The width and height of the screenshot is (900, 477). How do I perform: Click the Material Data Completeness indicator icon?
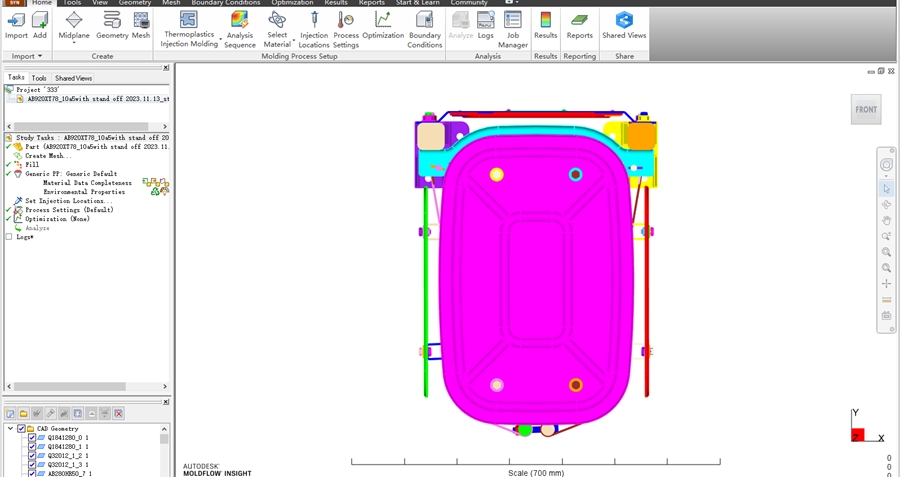click(x=156, y=183)
